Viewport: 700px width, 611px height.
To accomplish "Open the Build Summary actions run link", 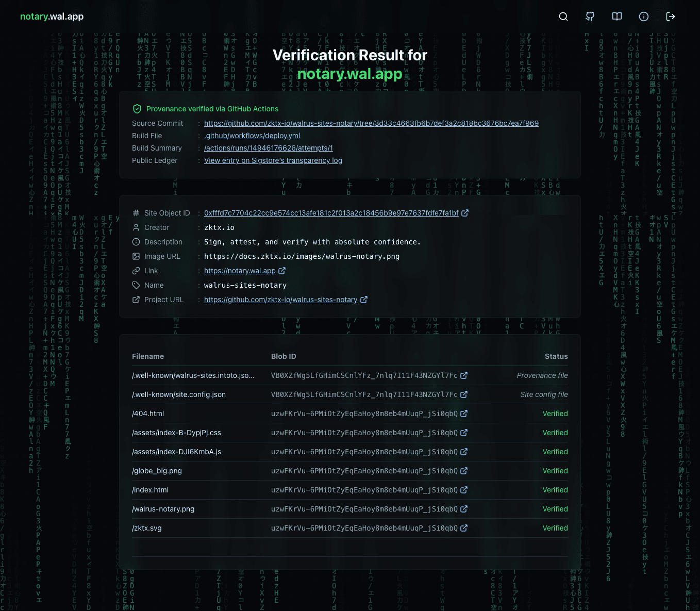I will [x=269, y=148].
